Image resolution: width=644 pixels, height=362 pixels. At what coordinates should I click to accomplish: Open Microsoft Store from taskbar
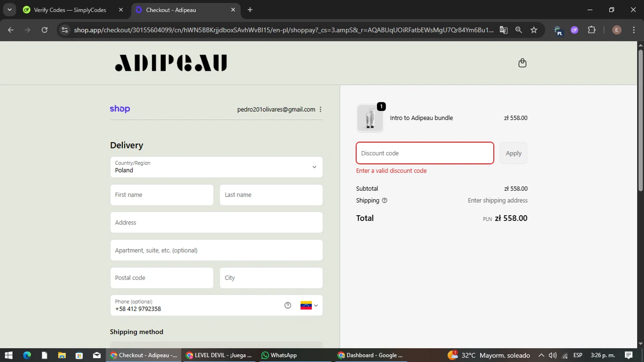pyautogui.click(x=79, y=355)
